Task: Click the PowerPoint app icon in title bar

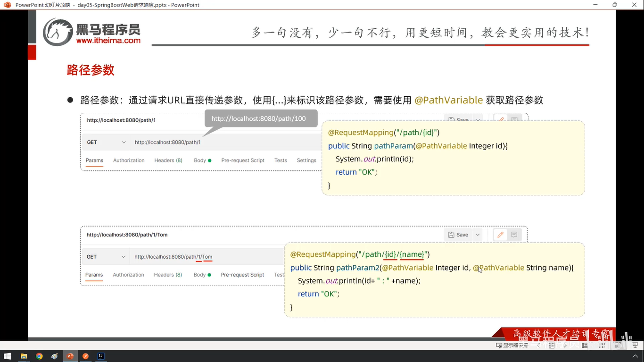Action: (7, 5)
